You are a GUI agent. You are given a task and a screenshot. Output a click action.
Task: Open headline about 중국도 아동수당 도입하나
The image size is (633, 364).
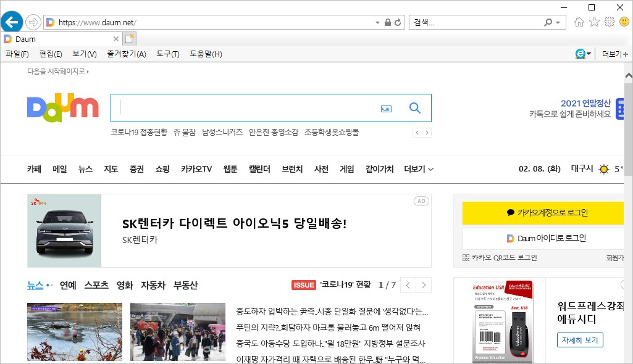point(330,344)
